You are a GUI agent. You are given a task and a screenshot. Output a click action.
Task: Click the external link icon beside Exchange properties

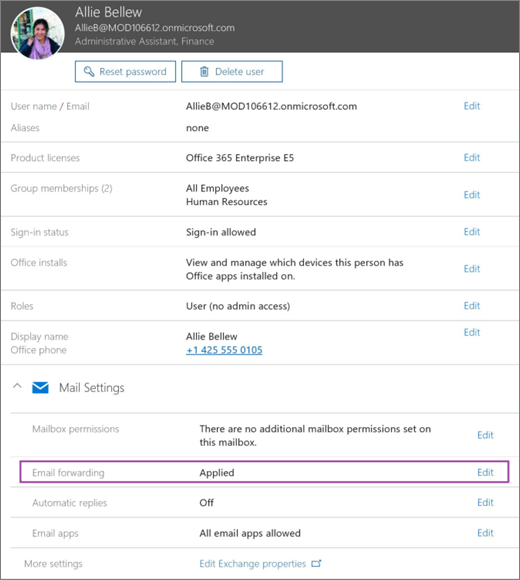click(316, 564)
